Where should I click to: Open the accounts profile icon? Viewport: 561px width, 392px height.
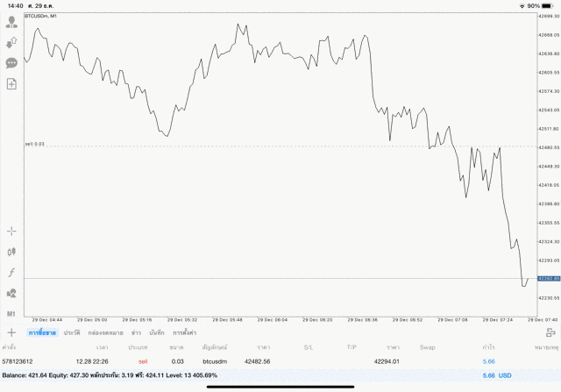[x=12, y=22]
